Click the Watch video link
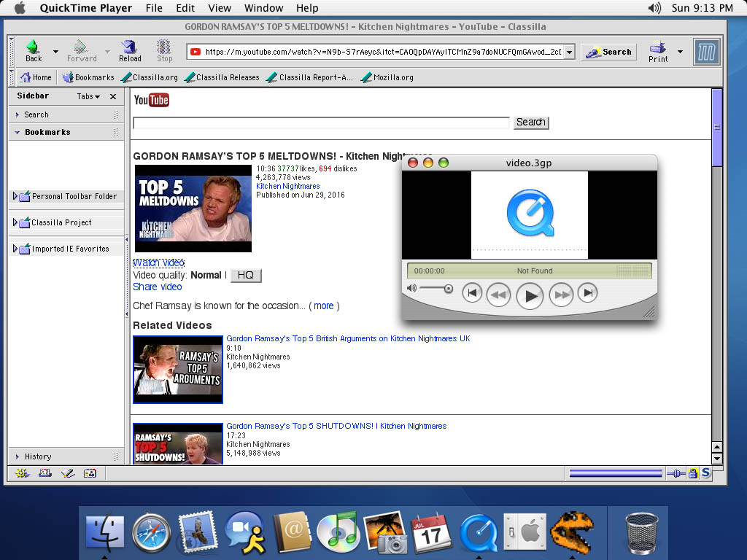The width and height of the screenshot is (747, 560). tap(158, 262)
